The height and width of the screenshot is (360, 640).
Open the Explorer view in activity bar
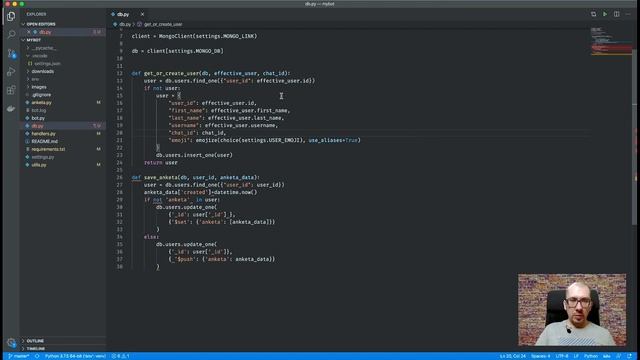tap(11, 16)
